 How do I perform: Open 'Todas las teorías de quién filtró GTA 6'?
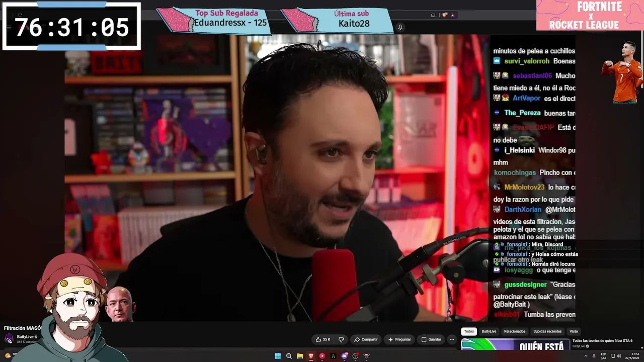point(602,341)
